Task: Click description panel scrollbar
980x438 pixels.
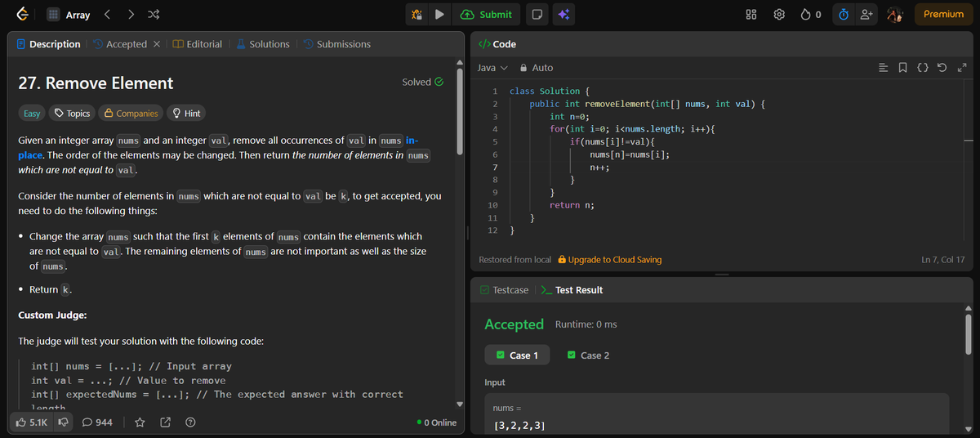Action: (460, 110)
